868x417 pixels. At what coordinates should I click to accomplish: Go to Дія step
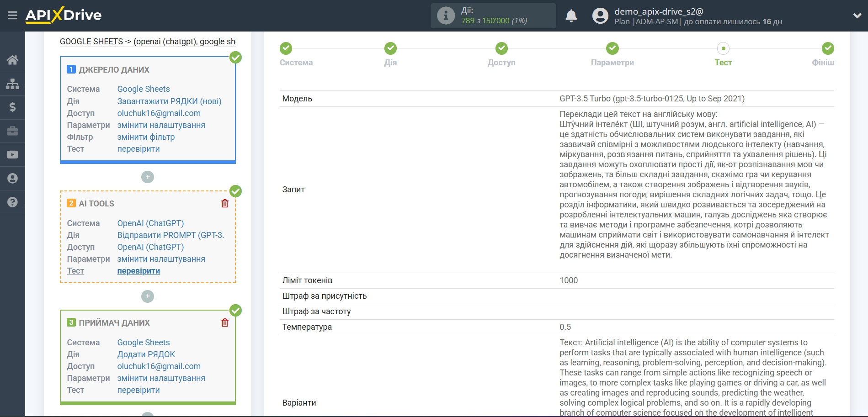(x=390, y=48)
